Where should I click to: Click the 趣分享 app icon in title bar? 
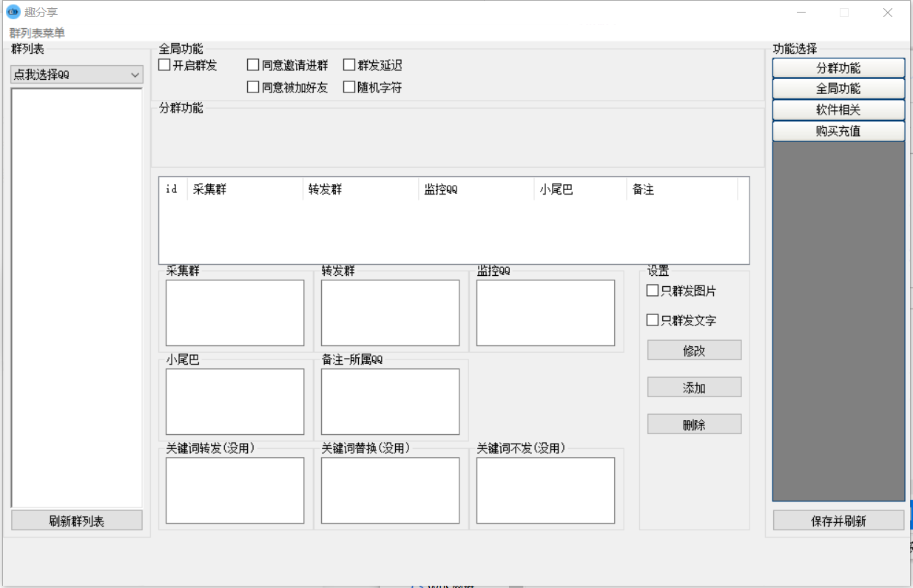point(13,13)
